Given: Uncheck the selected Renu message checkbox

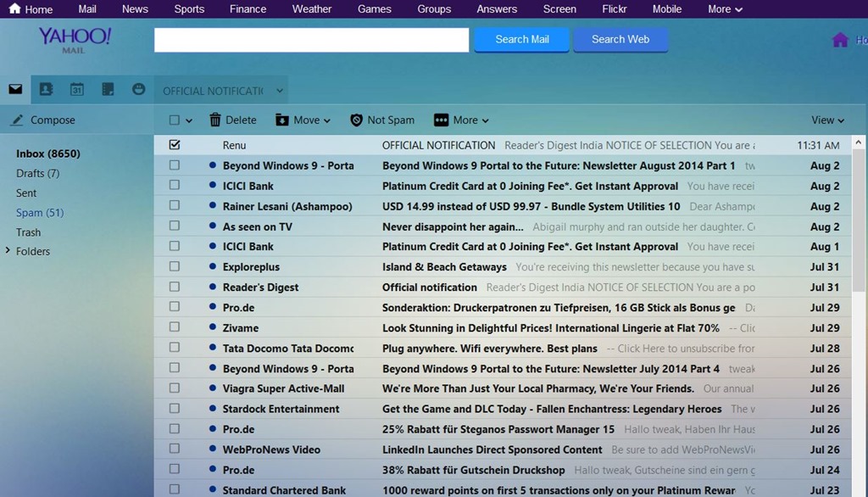Looking at the screenshot, I should click(175, 144).
